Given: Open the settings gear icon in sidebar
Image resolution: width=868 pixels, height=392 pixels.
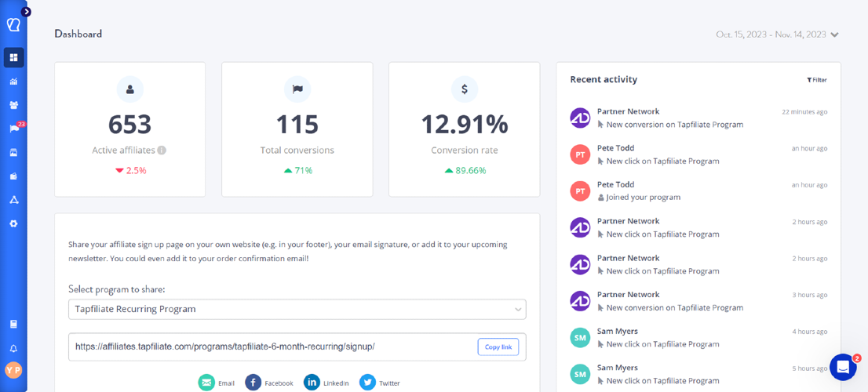Looking at the screenshot, I should pos(14,223).
